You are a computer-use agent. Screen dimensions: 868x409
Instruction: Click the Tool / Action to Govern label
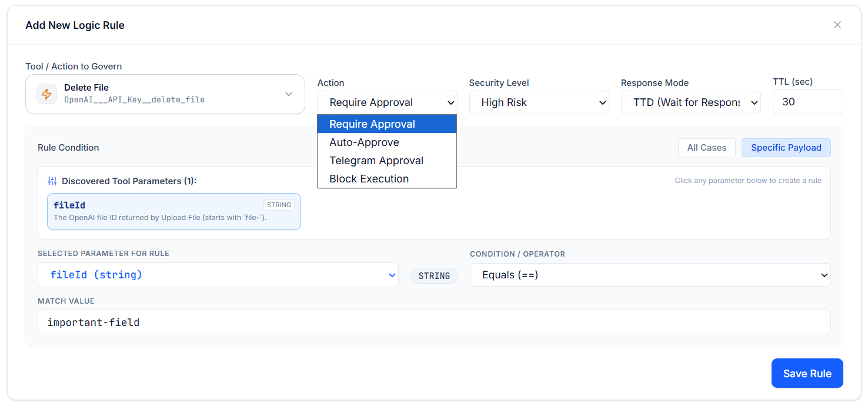click(74, 66)
